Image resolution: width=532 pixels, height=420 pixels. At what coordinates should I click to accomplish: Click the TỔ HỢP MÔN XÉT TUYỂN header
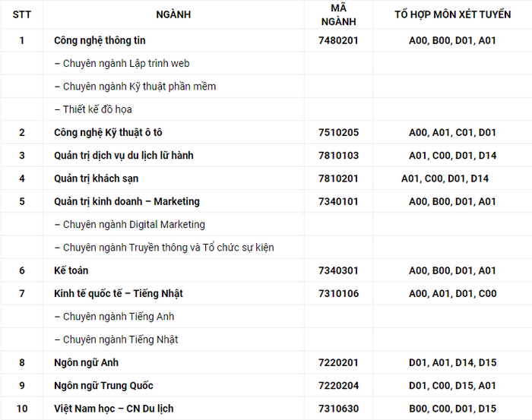click(x=453, y=14)
